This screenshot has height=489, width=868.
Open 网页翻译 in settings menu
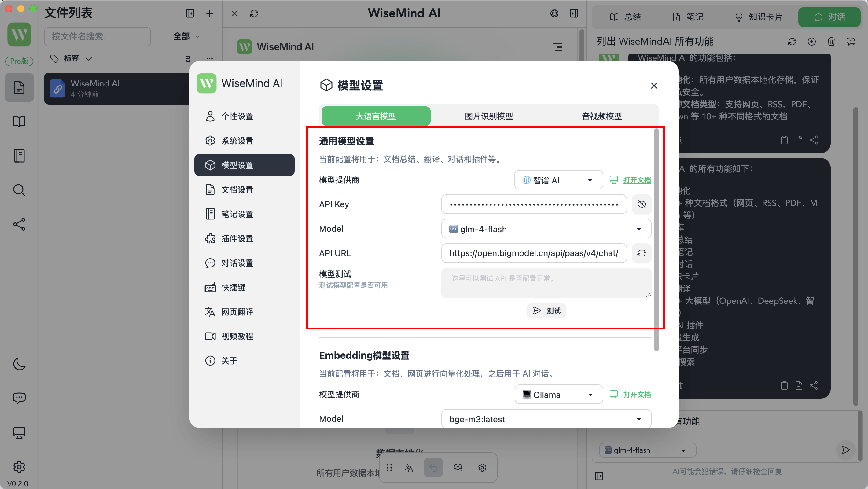pyautogui.click(x=244, y=312)
